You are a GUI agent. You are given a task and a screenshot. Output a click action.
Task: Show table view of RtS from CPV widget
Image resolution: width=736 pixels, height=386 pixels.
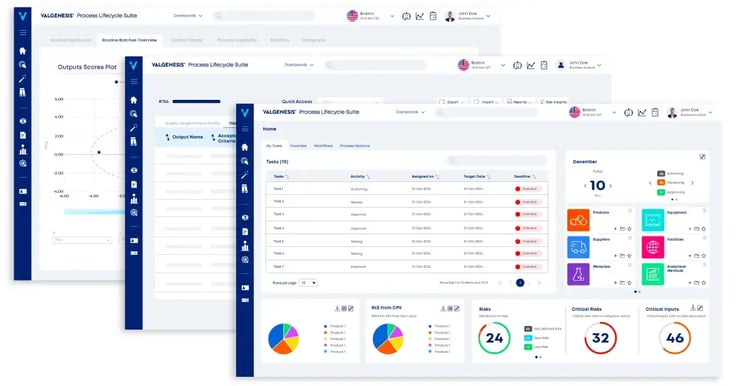(x=450, y=309)
